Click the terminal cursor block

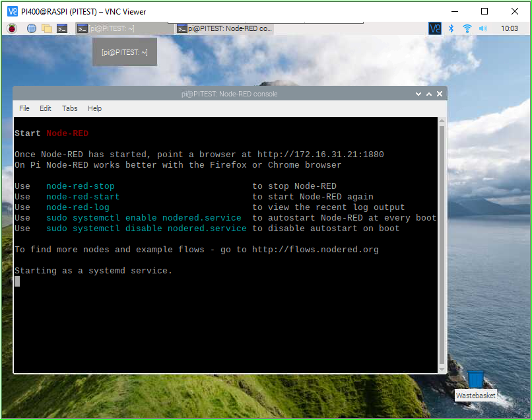pyautogui.click(x=17, y=281)
